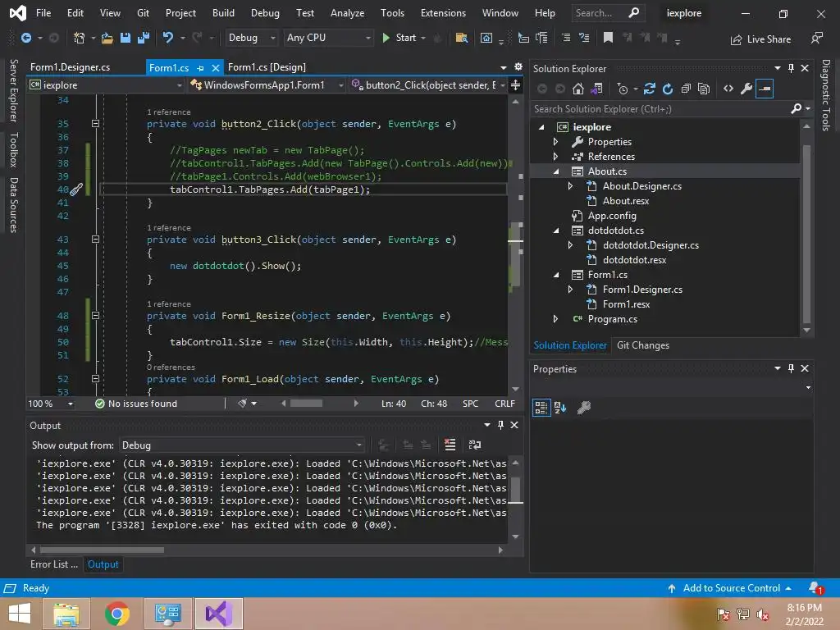Click the editor settings gear icon

pos(518,66)
